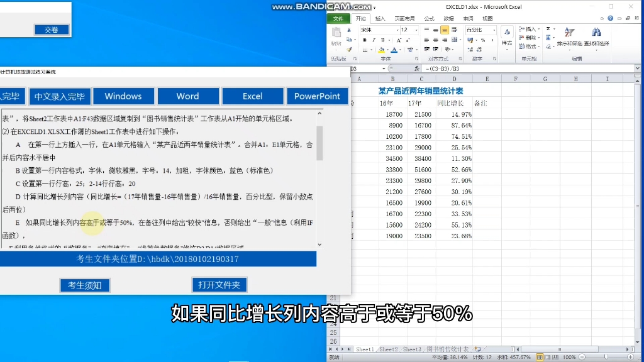
Task: Select the font color icon
Action: pos(393,50)
